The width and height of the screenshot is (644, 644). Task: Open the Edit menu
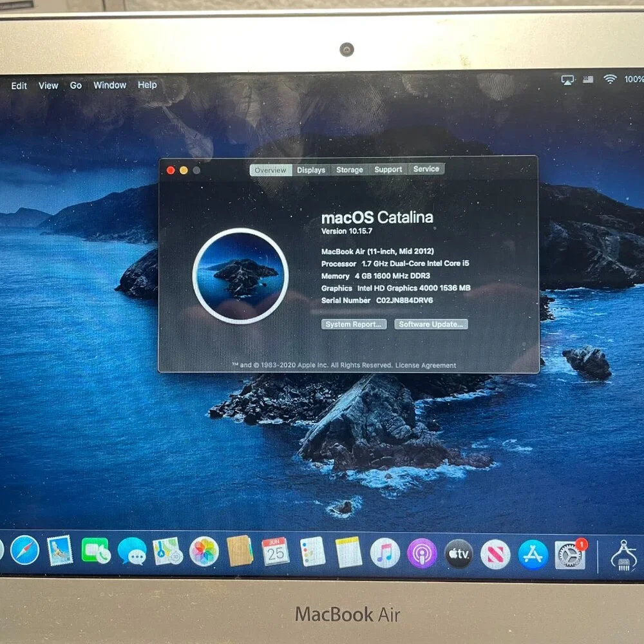pyautogui.click(x=19, y=86)
